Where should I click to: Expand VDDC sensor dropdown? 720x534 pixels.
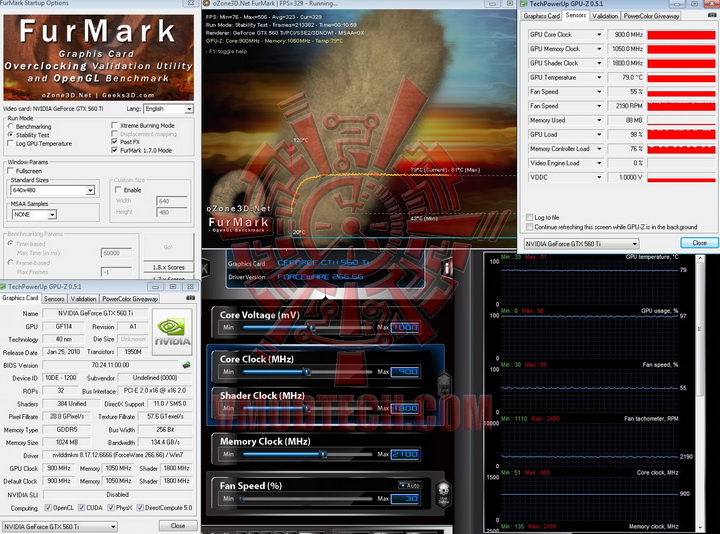[599, 177]
